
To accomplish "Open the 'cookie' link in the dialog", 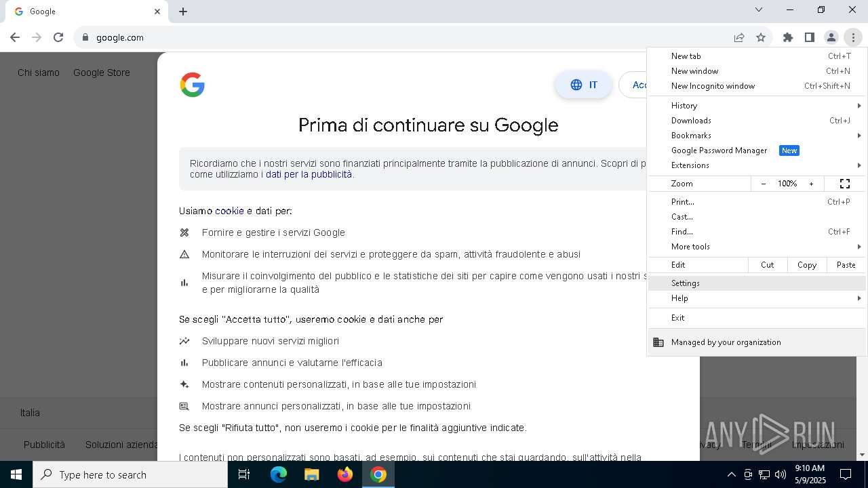I will tap(229, 211).
